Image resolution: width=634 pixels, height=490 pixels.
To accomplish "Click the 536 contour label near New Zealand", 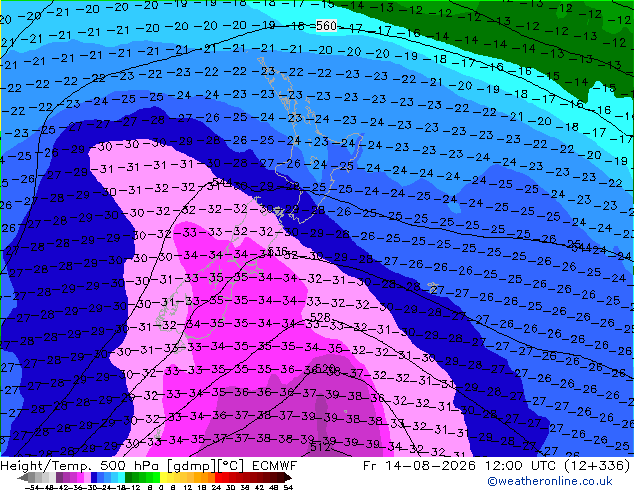I will (x=277, y=251).
